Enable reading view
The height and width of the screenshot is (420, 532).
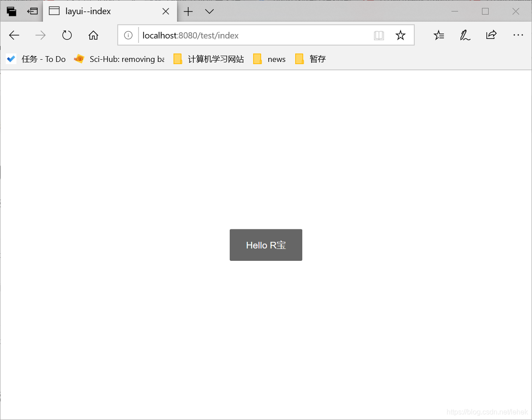point(379,35)
